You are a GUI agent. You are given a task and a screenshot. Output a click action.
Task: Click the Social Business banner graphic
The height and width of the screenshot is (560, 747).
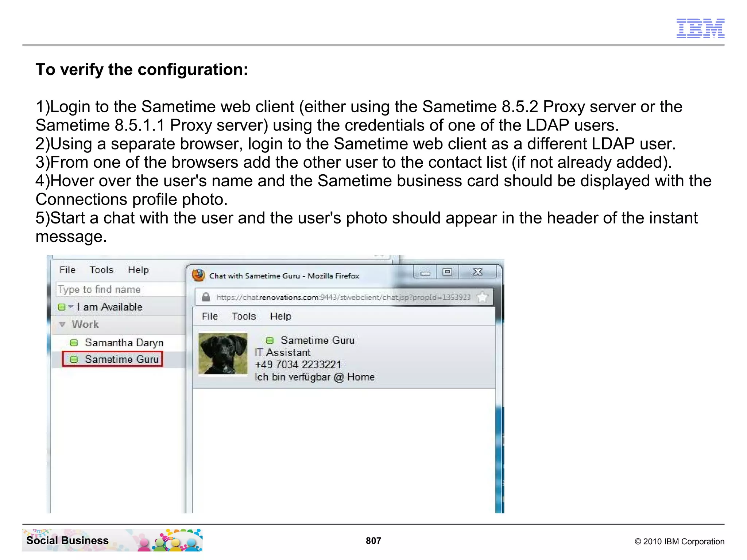tap(112, 540)
